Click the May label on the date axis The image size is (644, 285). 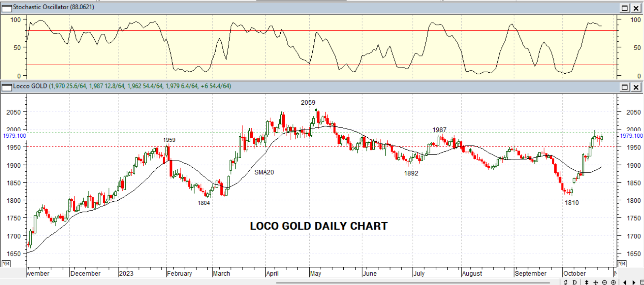pyautogui.click(x=315, y=273)
